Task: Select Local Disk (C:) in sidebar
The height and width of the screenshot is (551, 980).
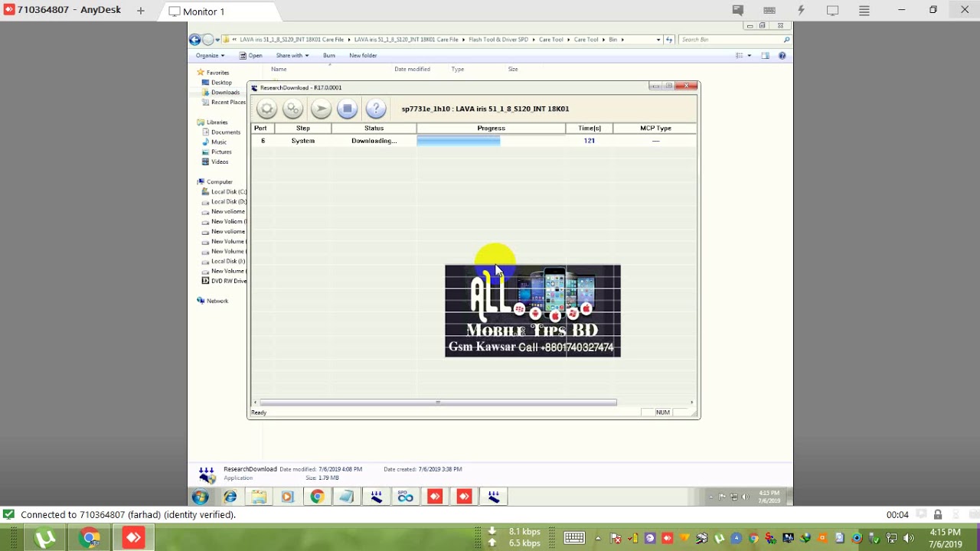Action: coord(228,192)
